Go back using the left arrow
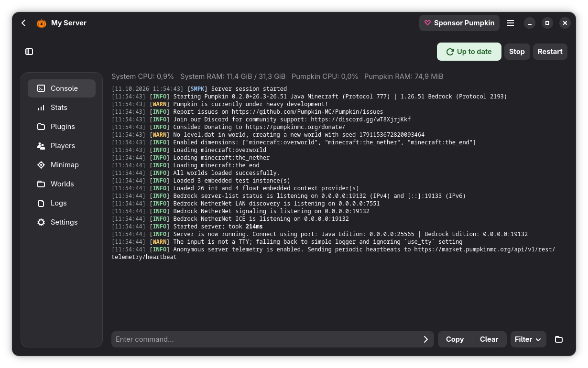 pyautogui.click(x=23, y=23)
